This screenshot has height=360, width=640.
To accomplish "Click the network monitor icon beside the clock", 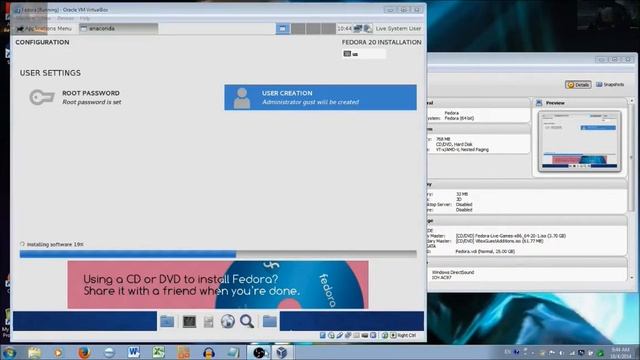I will [358, 28].
